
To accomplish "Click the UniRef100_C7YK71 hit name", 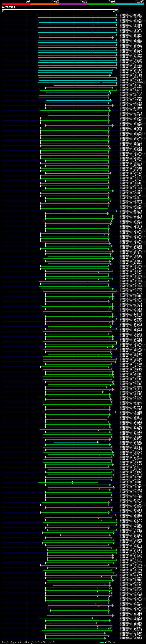I will coord(131,291).
